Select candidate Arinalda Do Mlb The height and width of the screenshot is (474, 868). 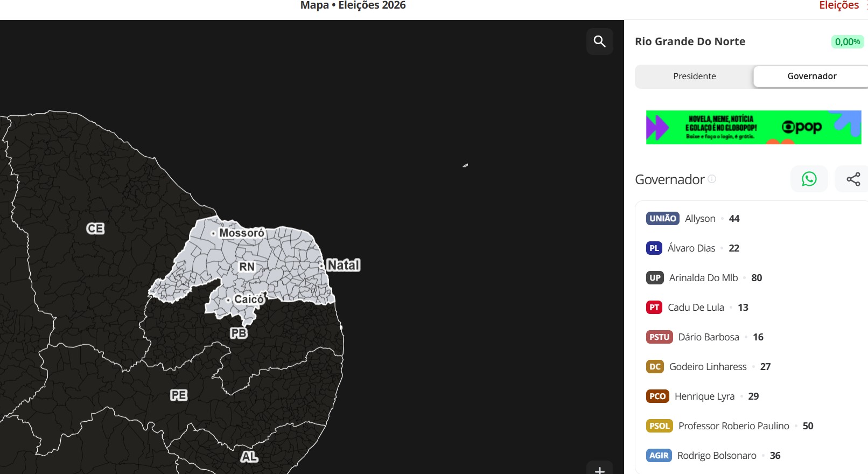pos(703,277)
